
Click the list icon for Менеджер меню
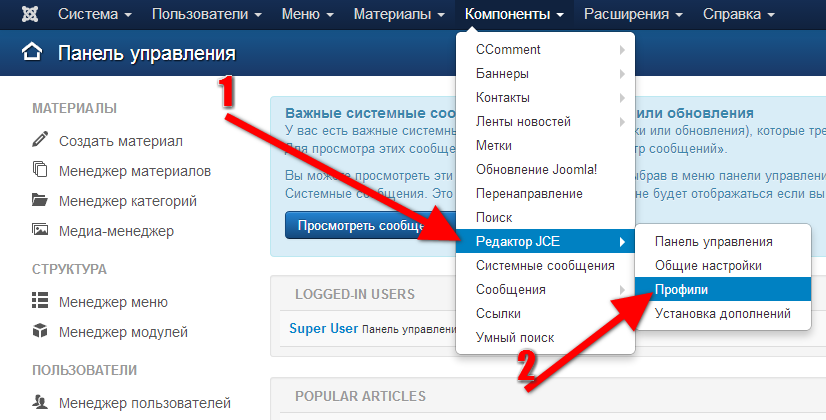click(40, 301)
